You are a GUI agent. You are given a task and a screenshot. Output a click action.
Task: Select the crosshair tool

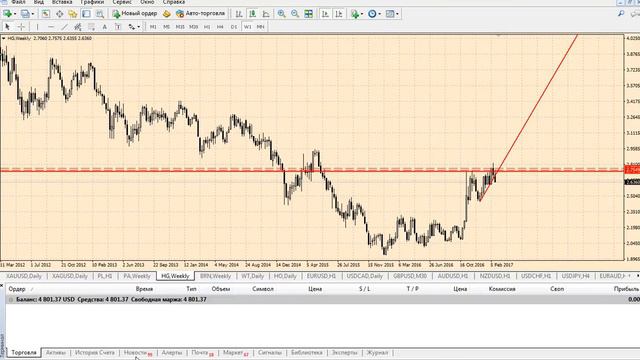click(21, 27)
